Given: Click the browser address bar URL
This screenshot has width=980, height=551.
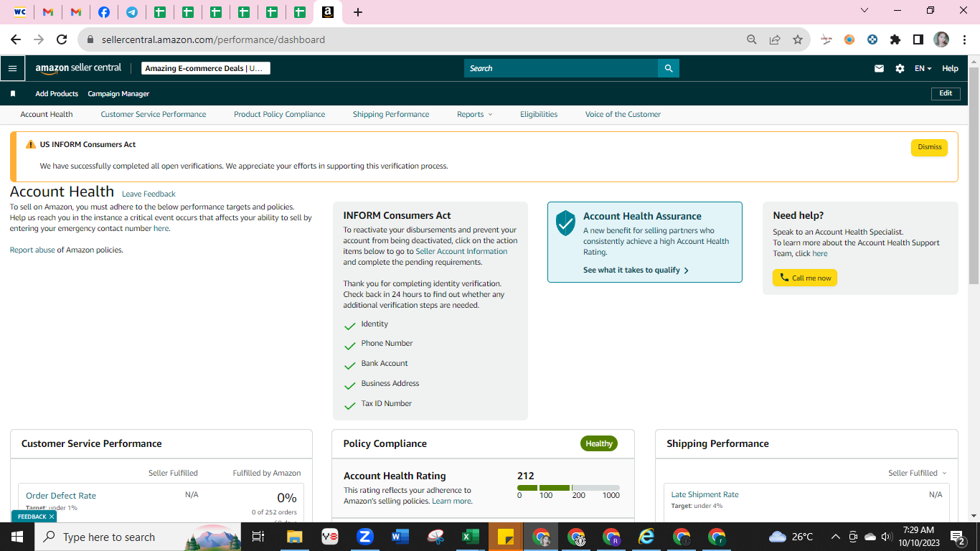Looking at the screenshot, I should pyautogui.click(x=213, y=39).
